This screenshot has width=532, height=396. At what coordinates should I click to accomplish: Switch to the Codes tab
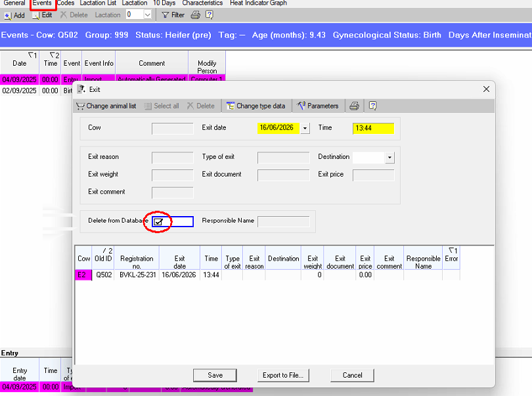click(x=66, y=3)
